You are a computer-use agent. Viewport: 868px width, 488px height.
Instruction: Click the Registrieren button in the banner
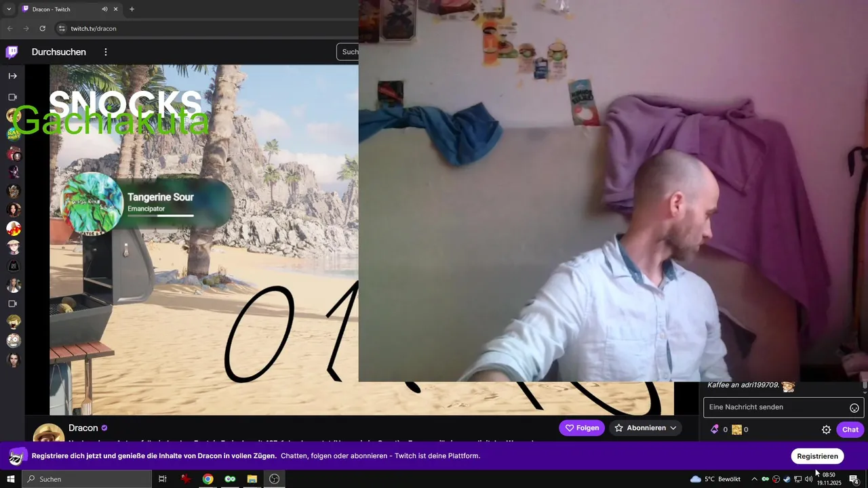tap(817, 456)
